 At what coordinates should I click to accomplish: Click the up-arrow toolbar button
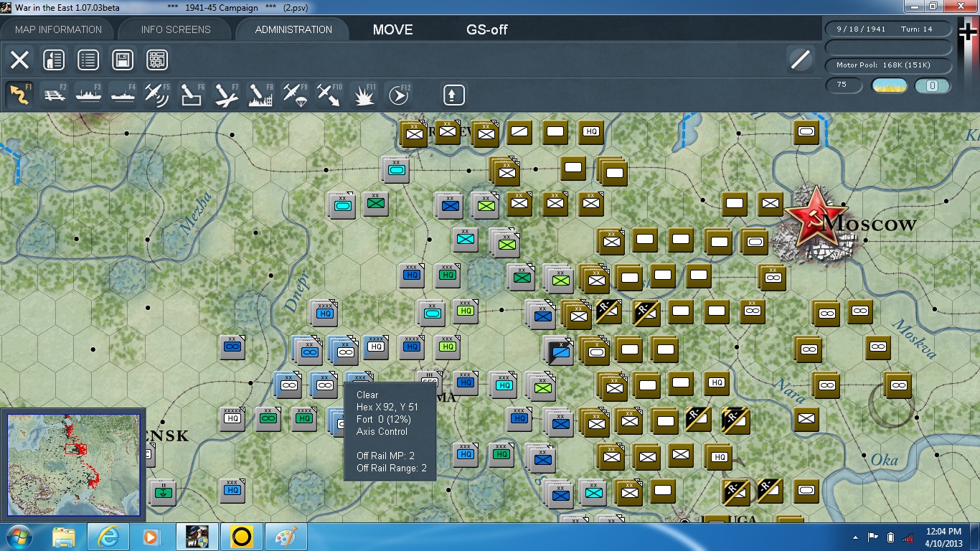453,95
